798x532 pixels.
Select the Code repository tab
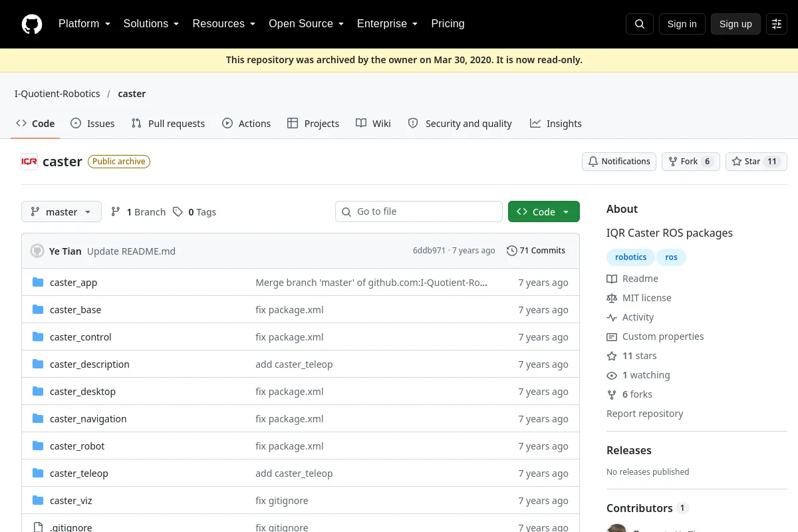pyautogui.click(x=35, y=124)
